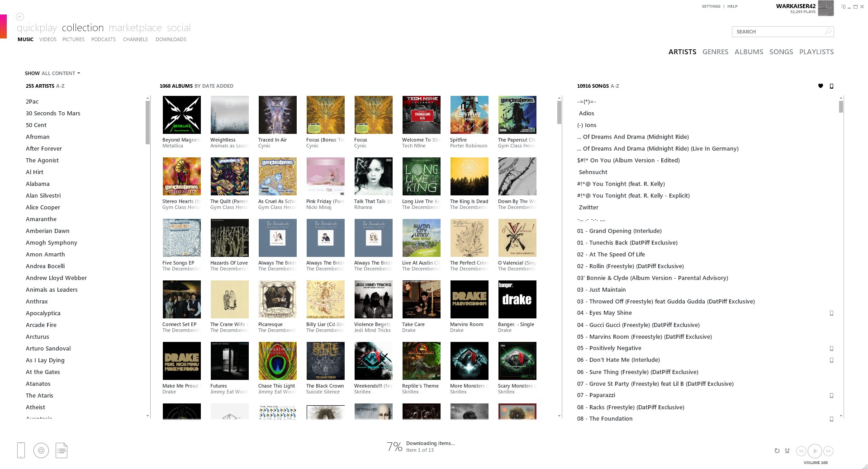This screenshot has width=868, height=469.
Task: Toggle shuffle mode on
Action: [787, 451]
